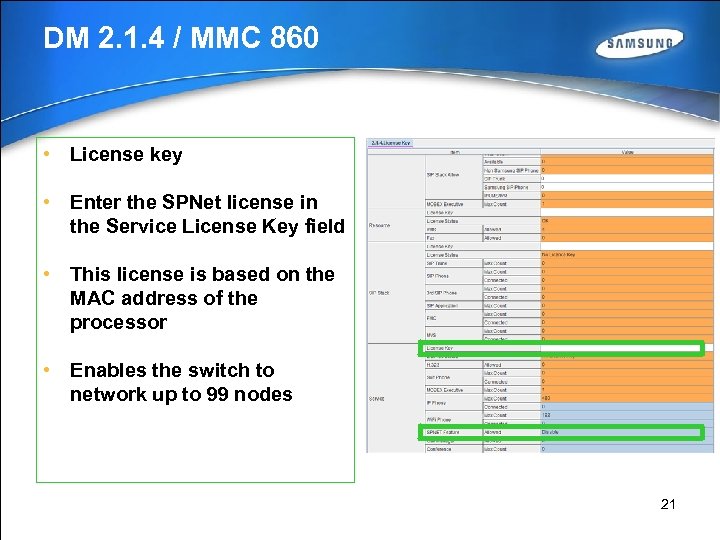This screenshot has height=540, width=720.
Task: Click the 122 WiFi Phone max count value
Action: click(627, 415)
